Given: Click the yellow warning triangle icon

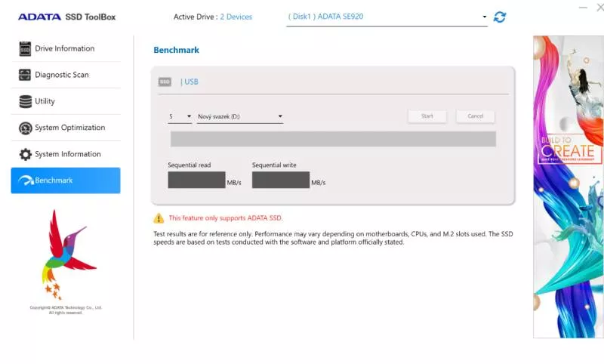Looking at the screenshot, I should coord(159,218).
